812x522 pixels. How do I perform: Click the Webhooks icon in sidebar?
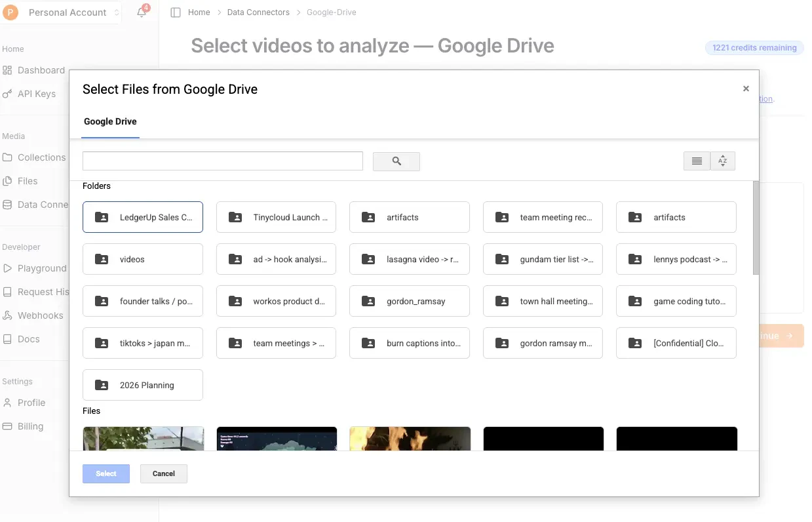(x=8, y=315)
